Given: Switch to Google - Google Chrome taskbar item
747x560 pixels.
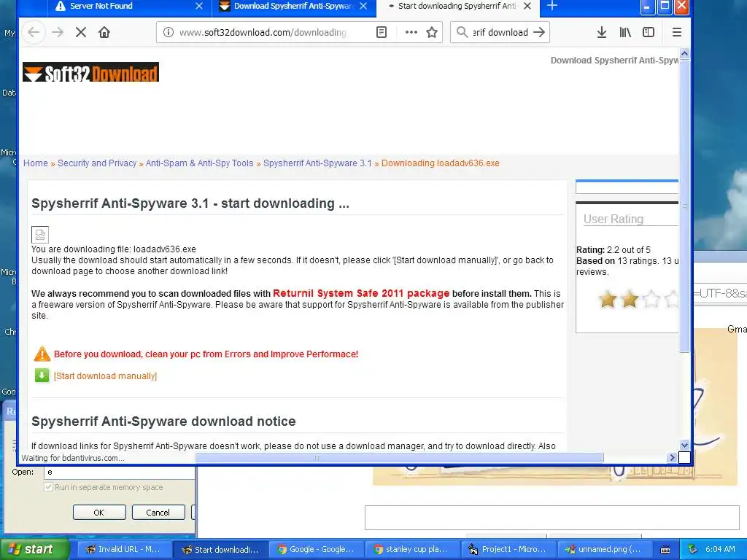Looking at the screenshot, I should (x=315, y=549).
